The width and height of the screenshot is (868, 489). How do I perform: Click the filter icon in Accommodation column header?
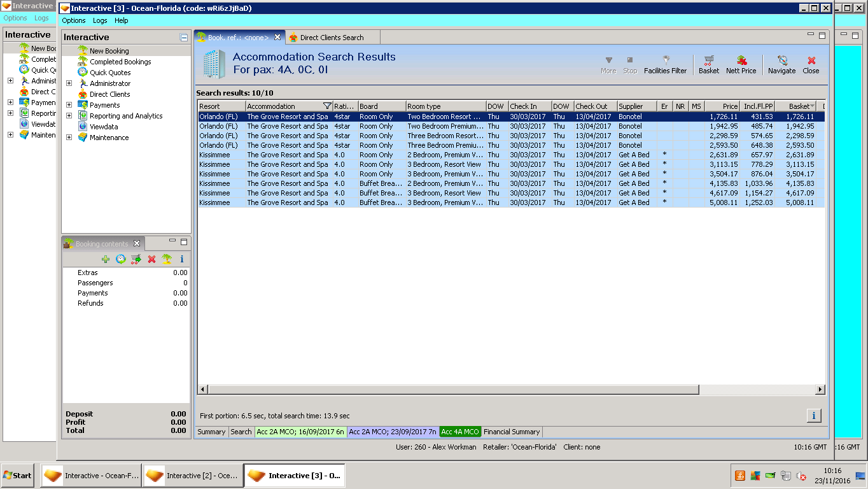point(327,106)
